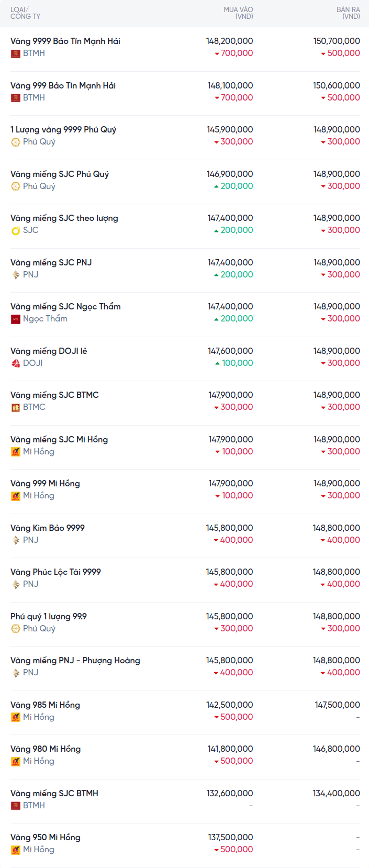Click sell price 150,700,000 for Vàng 9999 BTMH

click(x=337, y=41)
